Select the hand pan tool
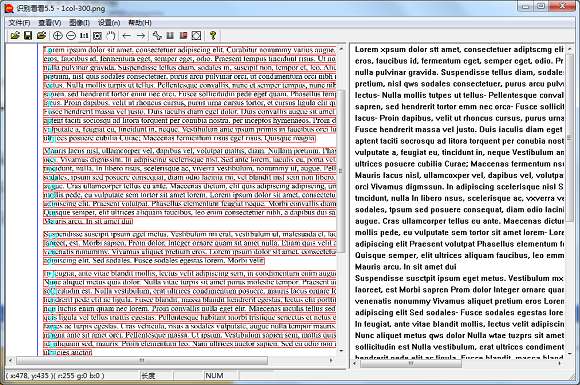 [111, 36]
